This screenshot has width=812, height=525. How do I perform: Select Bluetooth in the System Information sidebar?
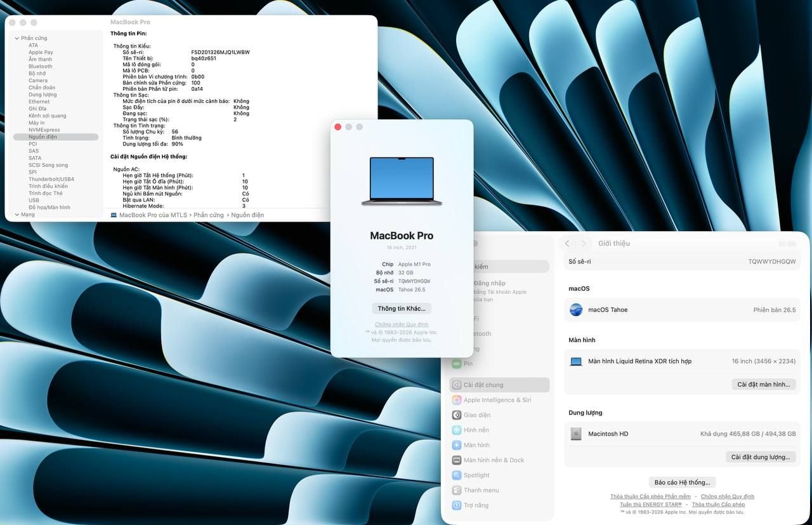(x=41, y=66)
